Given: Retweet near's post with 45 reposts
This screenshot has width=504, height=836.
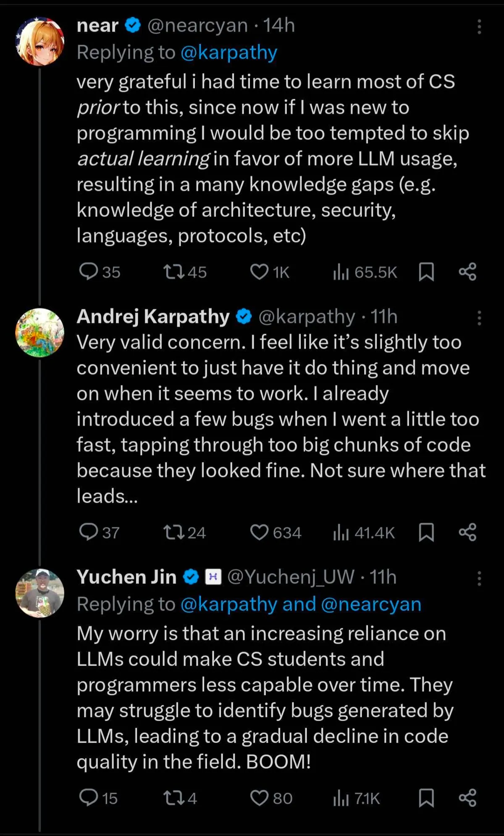Looking at the screenshot, I should tap(173, 272).
